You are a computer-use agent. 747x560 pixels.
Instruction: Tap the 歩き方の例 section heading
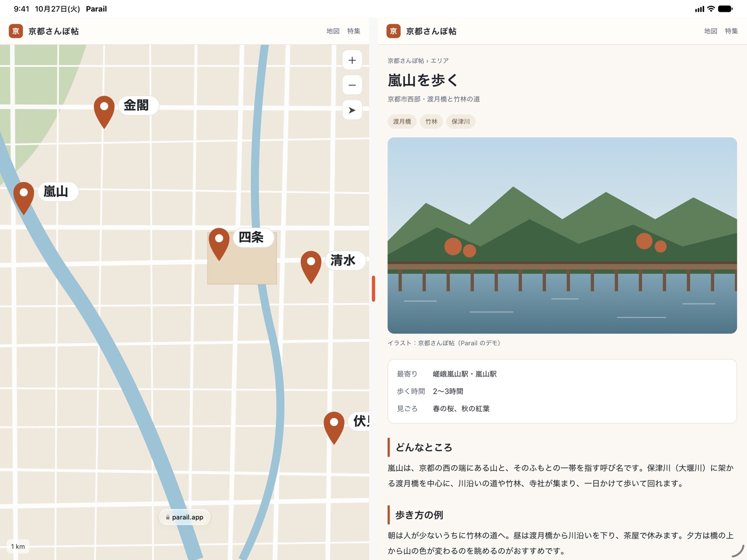[419, 515]
